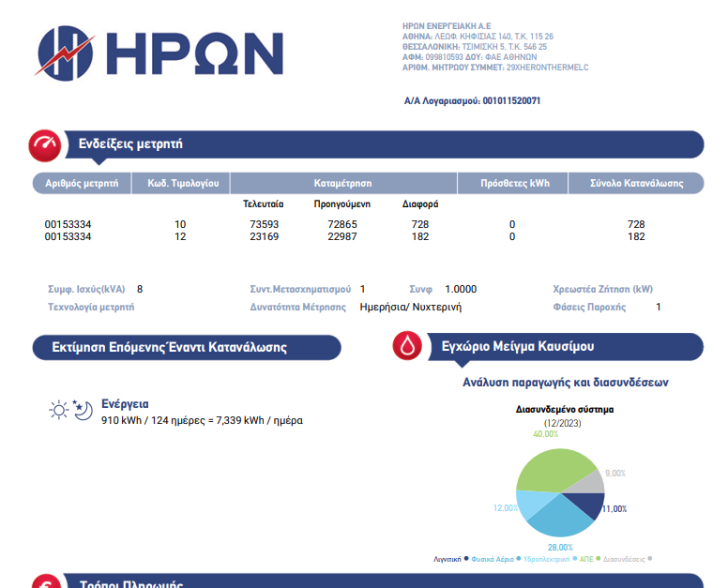Click the 9,00% chart label
The height and width of the screenshot is (588, 728).
(615, 474)
